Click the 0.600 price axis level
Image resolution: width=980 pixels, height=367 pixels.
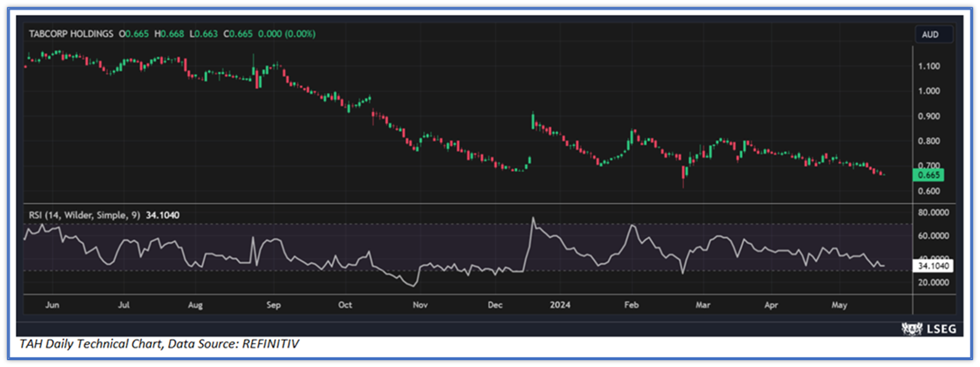click(929, 191)
